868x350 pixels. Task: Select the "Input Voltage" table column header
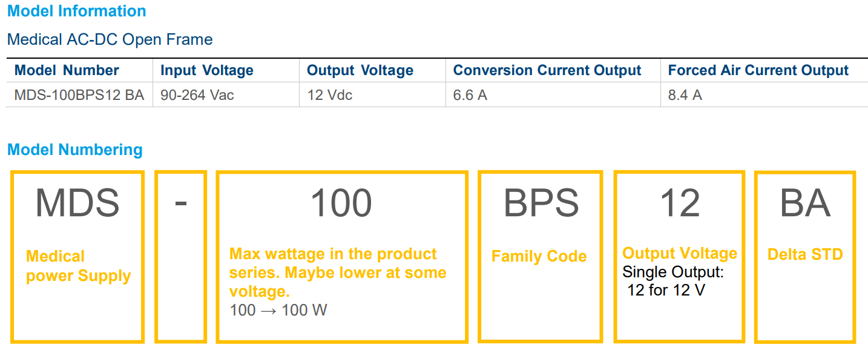pyautogui.click(x=206, y=70)
